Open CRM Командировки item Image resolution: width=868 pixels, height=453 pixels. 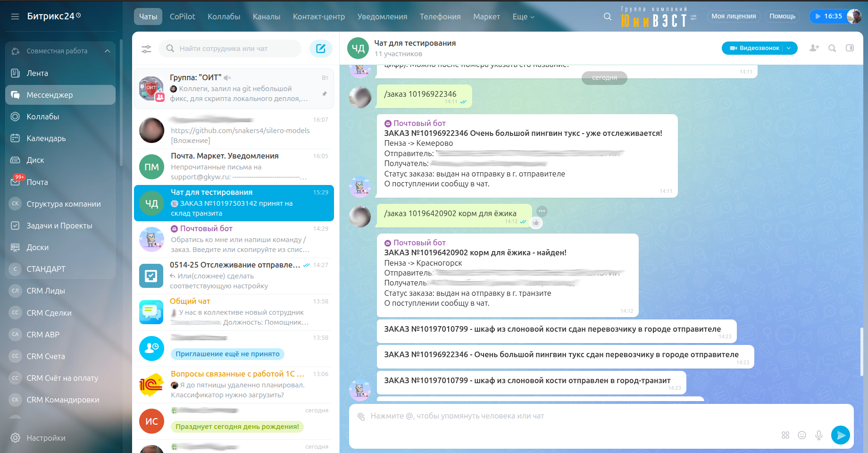(x=60, y=400)
